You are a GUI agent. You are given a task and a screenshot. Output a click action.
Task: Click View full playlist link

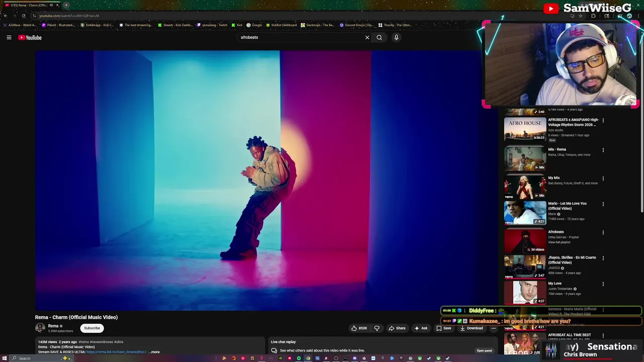point(559,242)
